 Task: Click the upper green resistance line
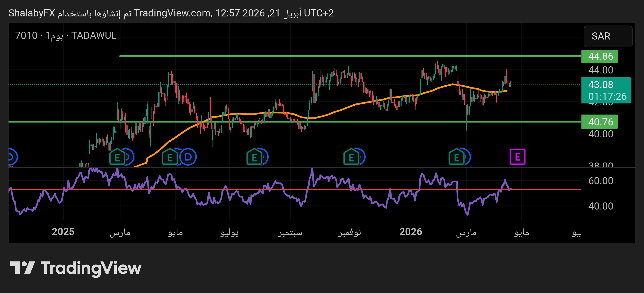[x=250, y=56]
